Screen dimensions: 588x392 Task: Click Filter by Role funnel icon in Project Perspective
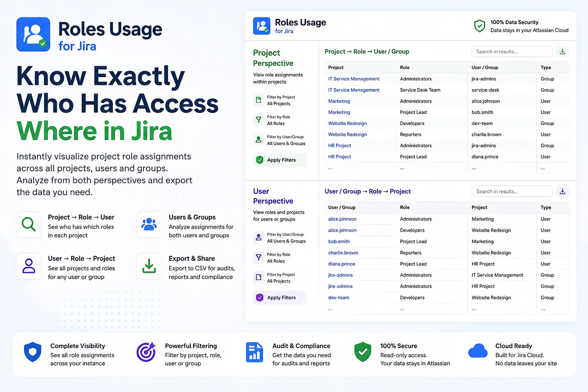click(259, 120)
